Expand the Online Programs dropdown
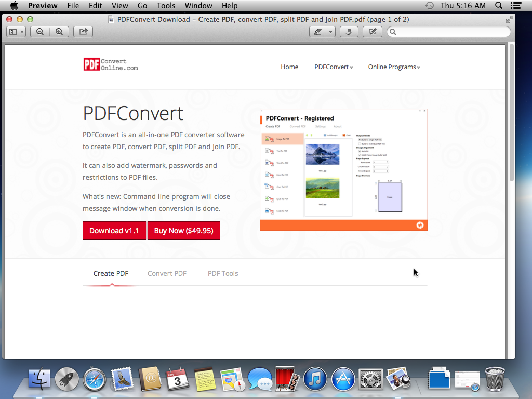 (x=394, y=66)
